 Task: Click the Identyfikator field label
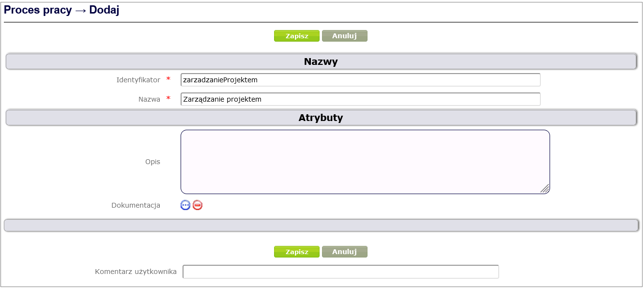point(138,80)
